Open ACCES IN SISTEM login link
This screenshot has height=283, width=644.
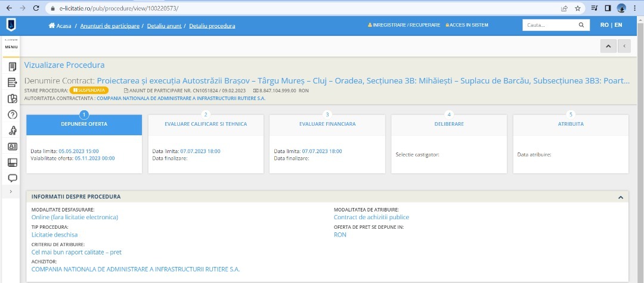tap(467, 25)
